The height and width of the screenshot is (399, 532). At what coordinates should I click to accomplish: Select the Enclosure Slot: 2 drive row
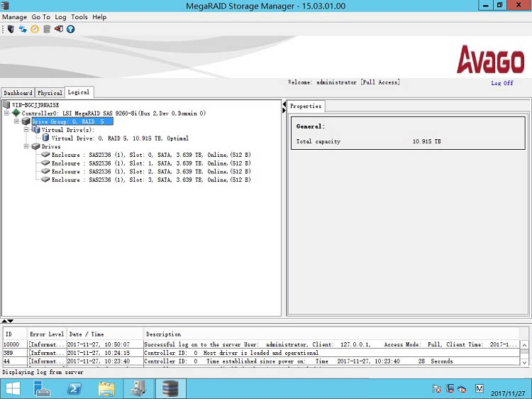(151, 172)
